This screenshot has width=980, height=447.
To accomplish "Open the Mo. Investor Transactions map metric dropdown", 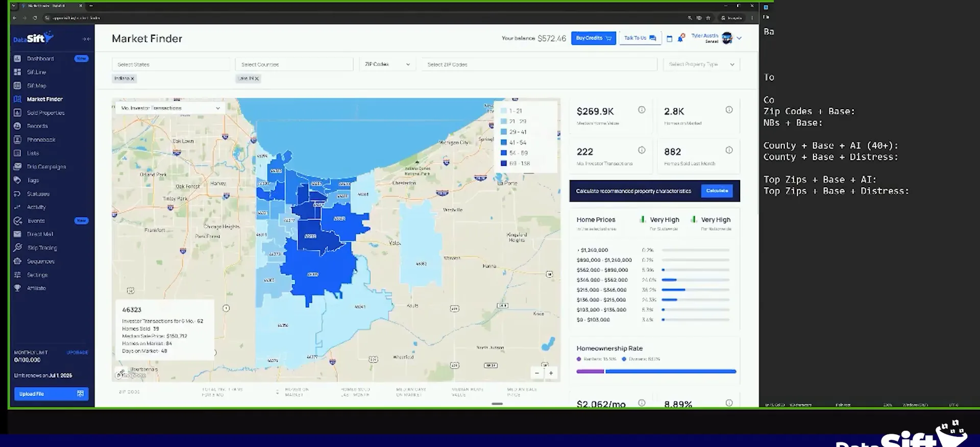I will coord(170,108).
